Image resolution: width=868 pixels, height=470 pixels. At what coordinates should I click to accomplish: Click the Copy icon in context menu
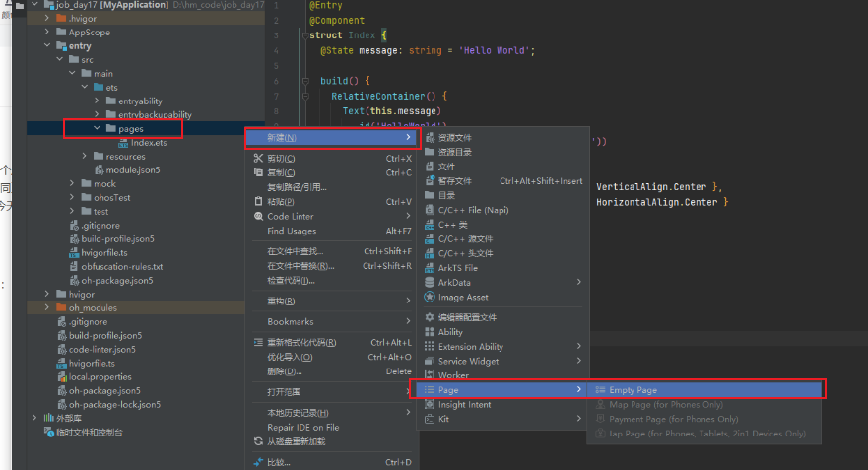(x=258, y=172)
